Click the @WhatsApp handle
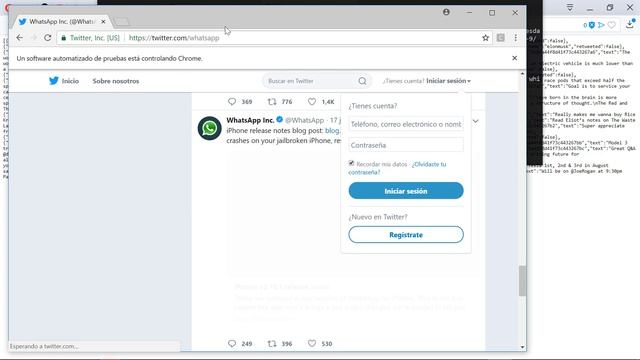 (304, 120)
